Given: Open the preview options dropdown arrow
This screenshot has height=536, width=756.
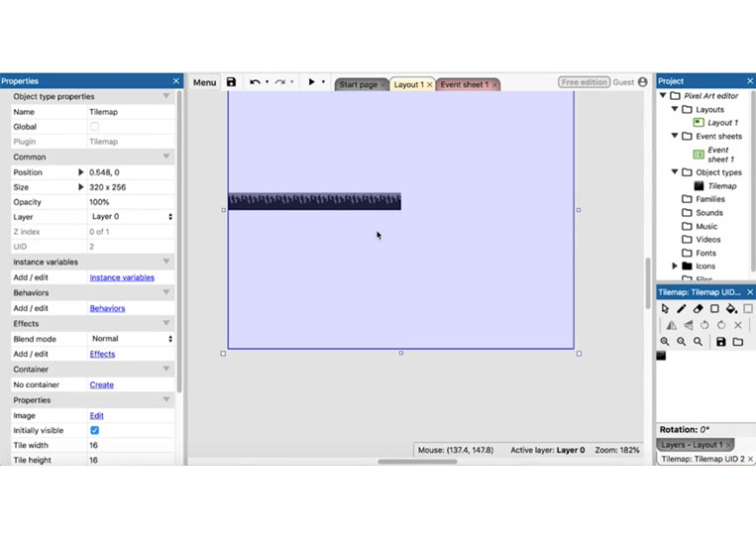Looking at the screenshot, I should pyautogui.click(x=323, y=82).
